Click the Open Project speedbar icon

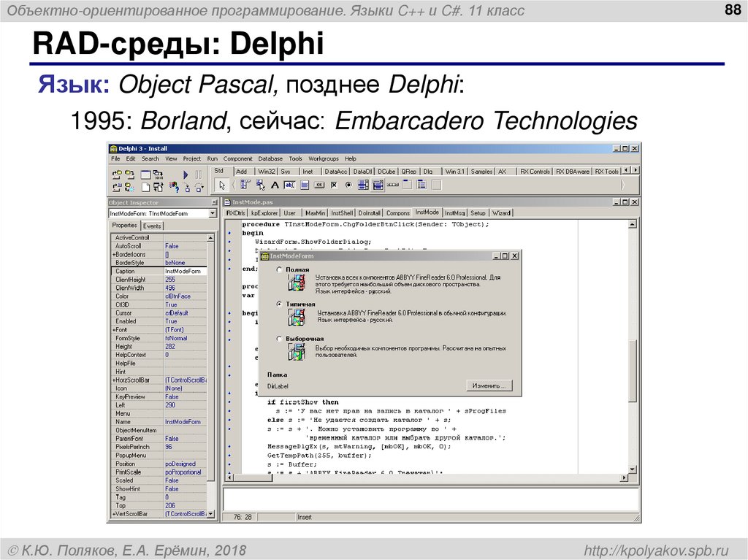point(117,175)
